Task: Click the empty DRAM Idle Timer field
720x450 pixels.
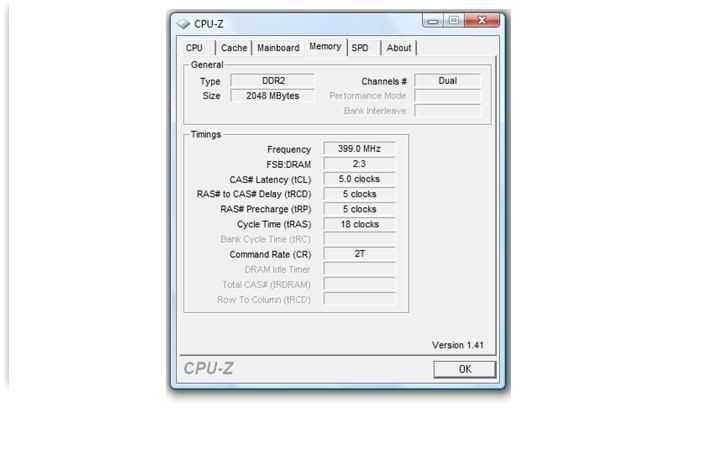Action: coord(359,269)
